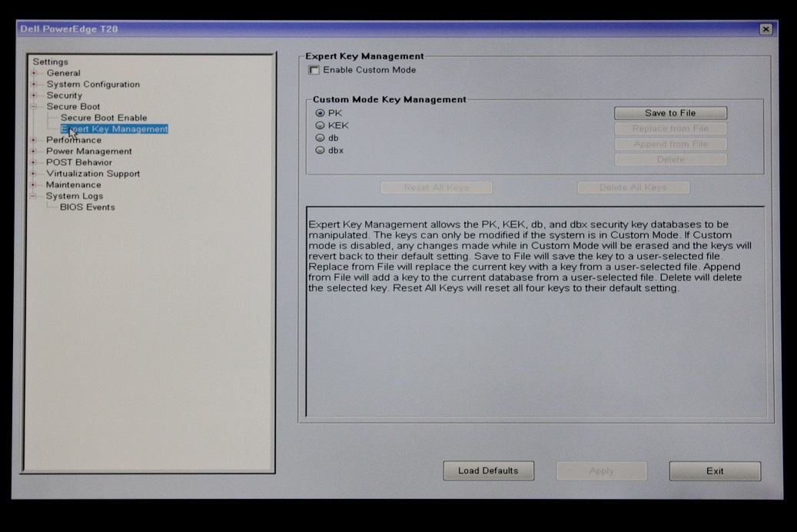This screenshot has height=532, width=797.
Task: Select Power Management in the tree
Action: [x=89, y=151]
